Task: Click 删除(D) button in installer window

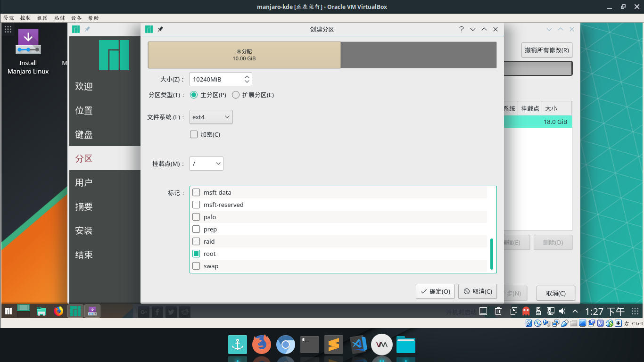Action: coord(553,242)
